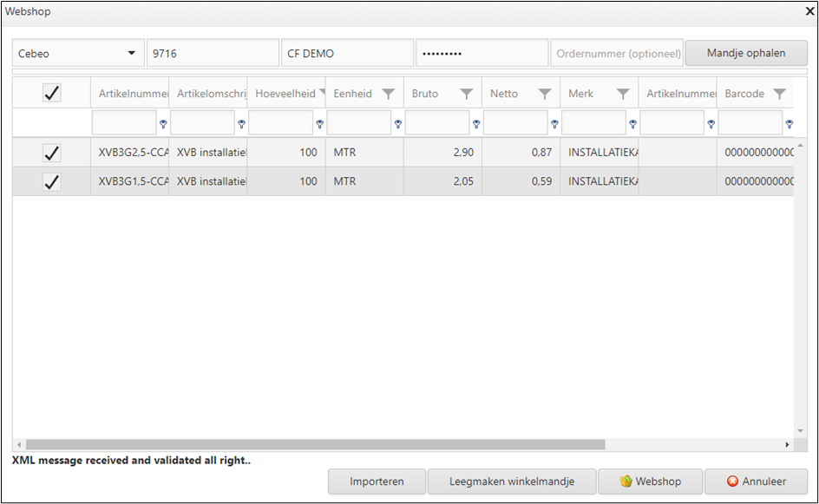Sort by the Merk column header
Image resolution: width=819 pixels, height=504 pixels.
[x=580, y=94]
